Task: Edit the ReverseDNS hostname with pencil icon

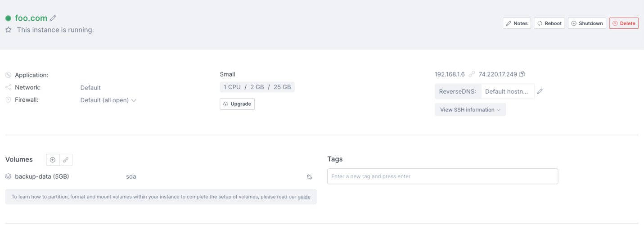Action: pos(540,91)
